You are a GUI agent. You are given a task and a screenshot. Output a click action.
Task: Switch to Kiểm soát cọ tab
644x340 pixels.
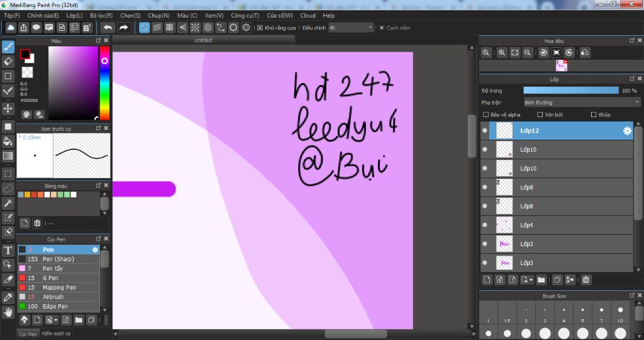(56, 334)
